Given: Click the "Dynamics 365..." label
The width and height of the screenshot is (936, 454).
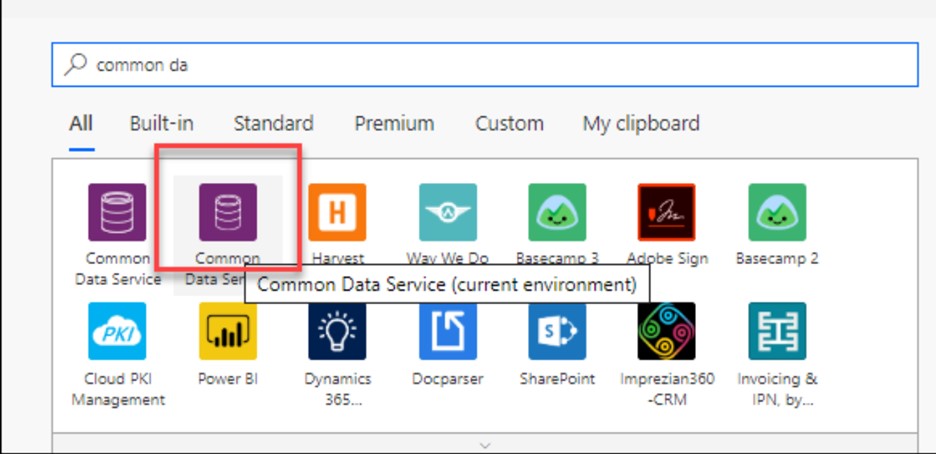Looking at the screenshot, I should pos(338,389).
